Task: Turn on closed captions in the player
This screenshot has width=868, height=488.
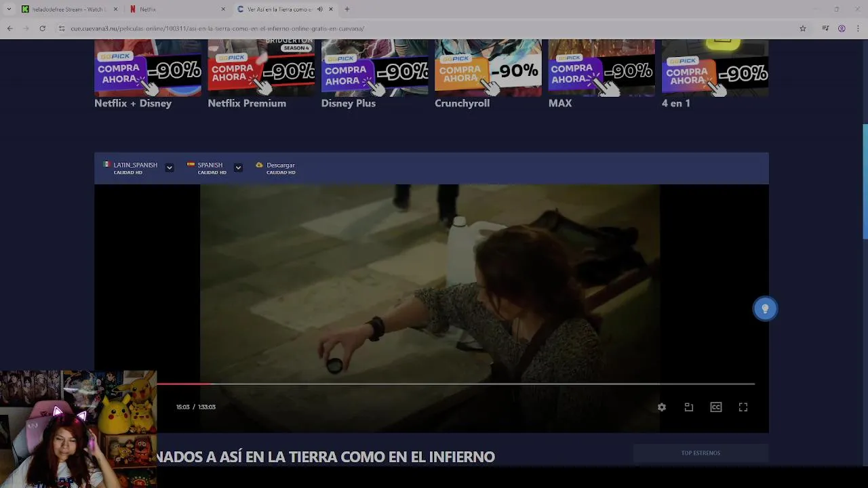Action: (x=716, y=407)
